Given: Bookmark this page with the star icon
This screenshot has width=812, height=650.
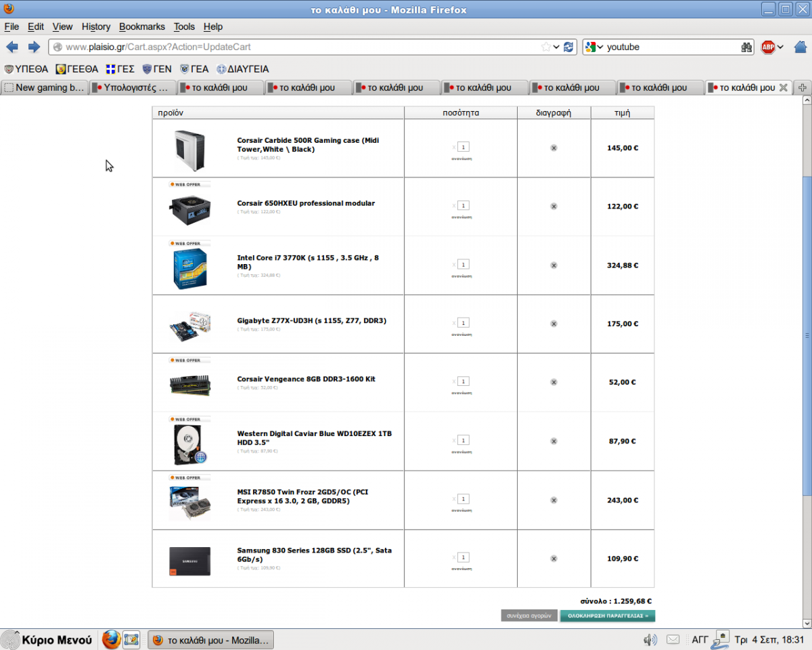Looking at the screenshot, I should click(546, 47).
